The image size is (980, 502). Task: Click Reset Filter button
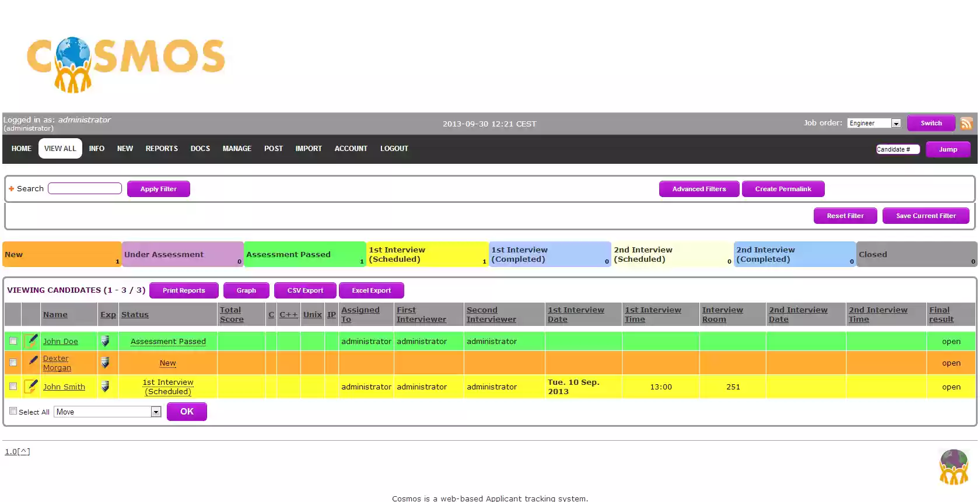tap(845, 216)
